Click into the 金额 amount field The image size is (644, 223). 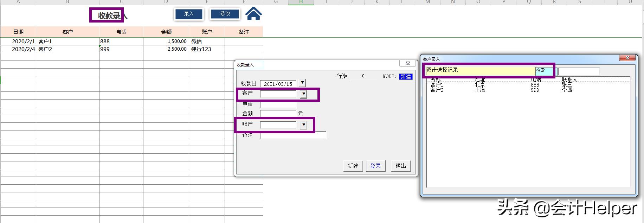[x=278, y=113]
